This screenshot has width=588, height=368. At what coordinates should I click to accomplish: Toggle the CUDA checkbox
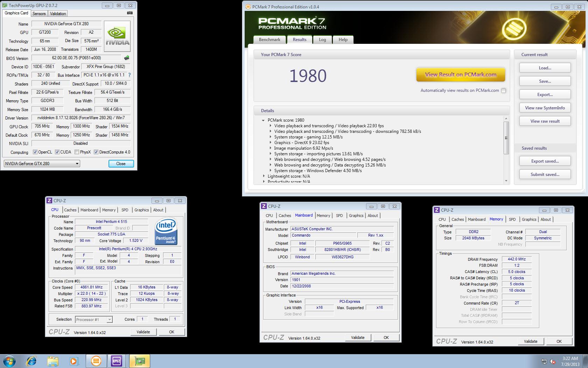57,152
